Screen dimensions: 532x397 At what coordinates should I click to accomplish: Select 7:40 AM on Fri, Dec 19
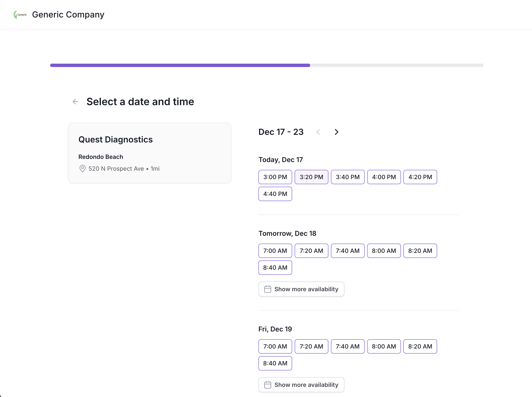point(348,346)
